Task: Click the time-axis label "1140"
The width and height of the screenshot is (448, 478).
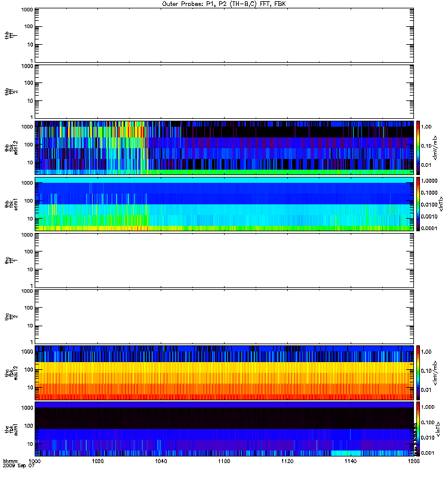Action: coord(351,461)
